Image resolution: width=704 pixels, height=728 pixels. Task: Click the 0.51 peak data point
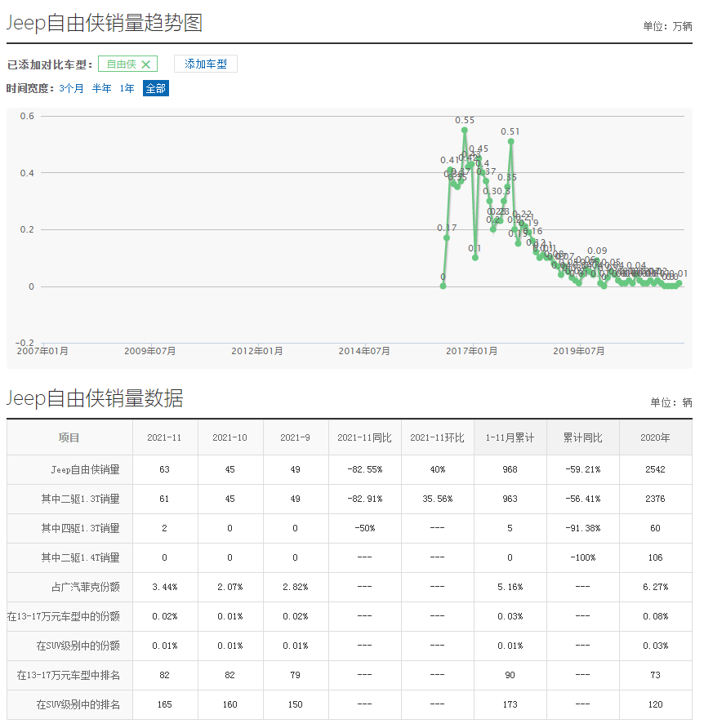510,142
